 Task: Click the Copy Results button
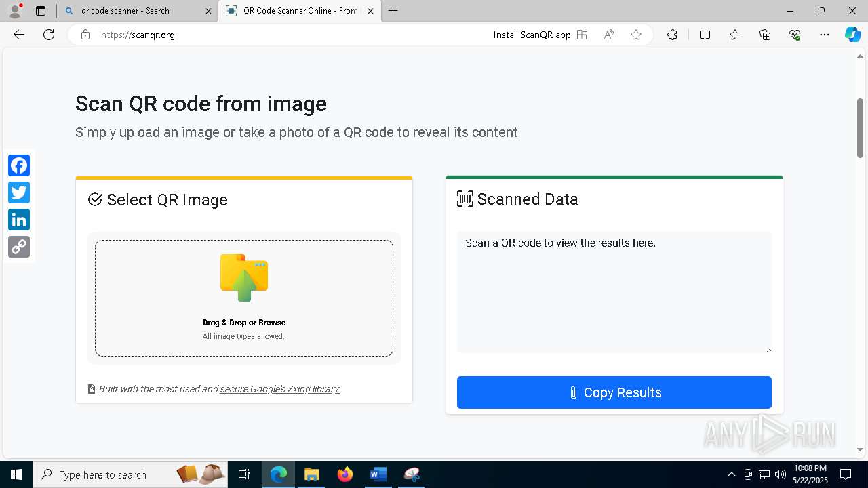[x=614, y=392]
